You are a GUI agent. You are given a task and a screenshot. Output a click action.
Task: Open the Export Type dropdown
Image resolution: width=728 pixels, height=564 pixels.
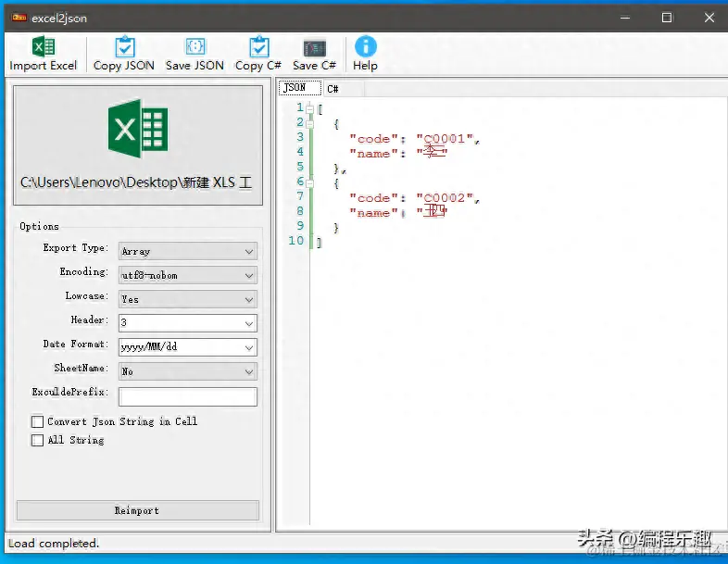click(188, 251)
